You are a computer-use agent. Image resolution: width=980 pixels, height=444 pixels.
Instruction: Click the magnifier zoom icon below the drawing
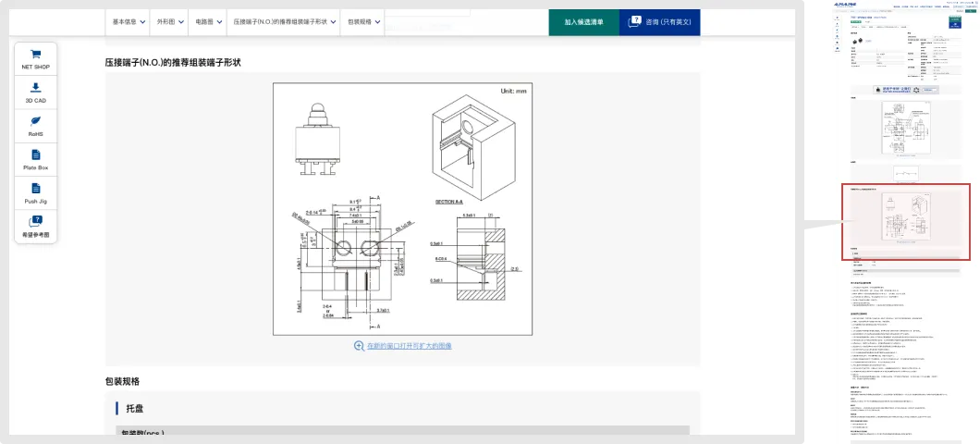pyautogui.click(x=359, y=346)
